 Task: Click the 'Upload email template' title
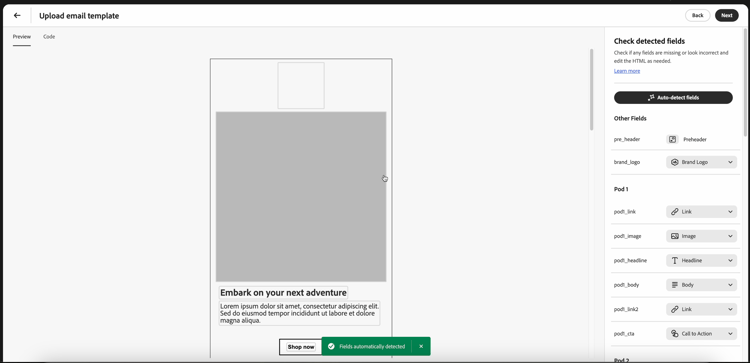pos(79,16)
